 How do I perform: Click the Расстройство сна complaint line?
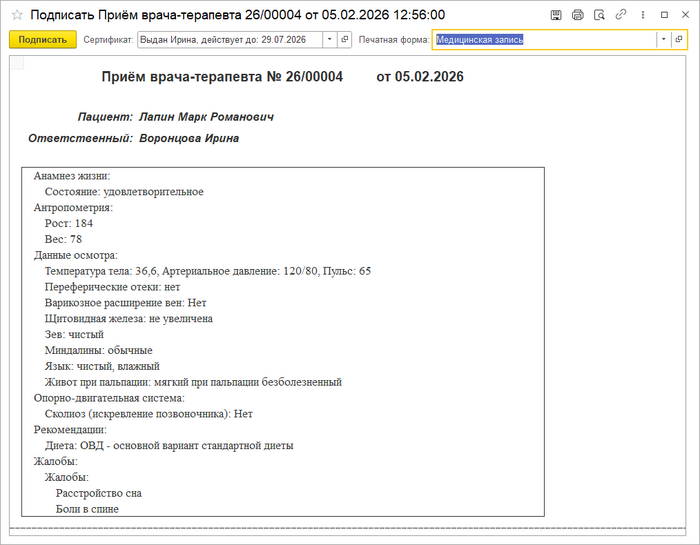[99, 493]
